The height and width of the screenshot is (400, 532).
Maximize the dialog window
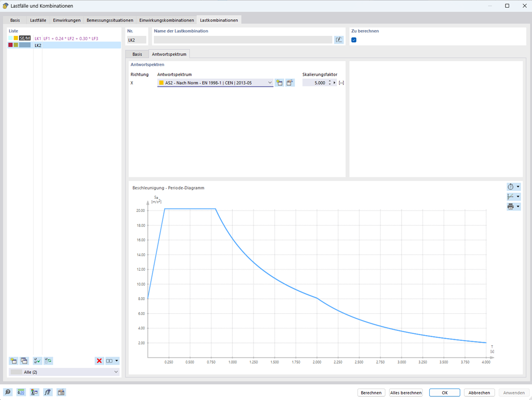(x=507, y=6)
